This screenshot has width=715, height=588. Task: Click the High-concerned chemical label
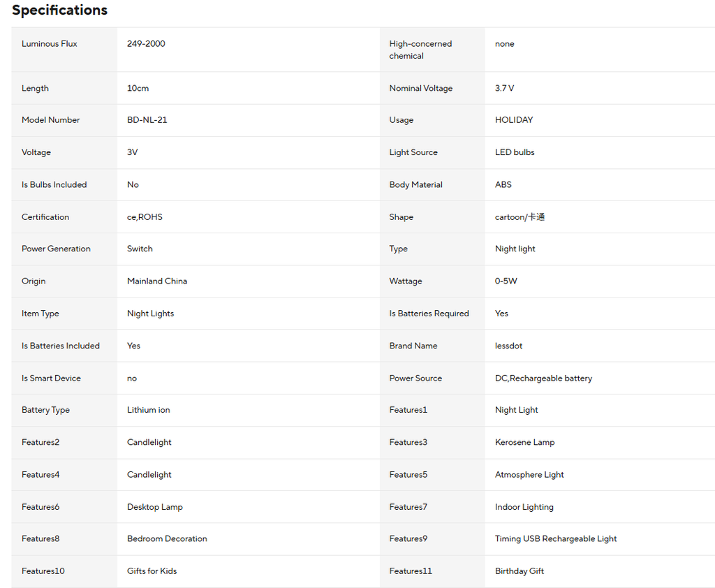point(420,50)
